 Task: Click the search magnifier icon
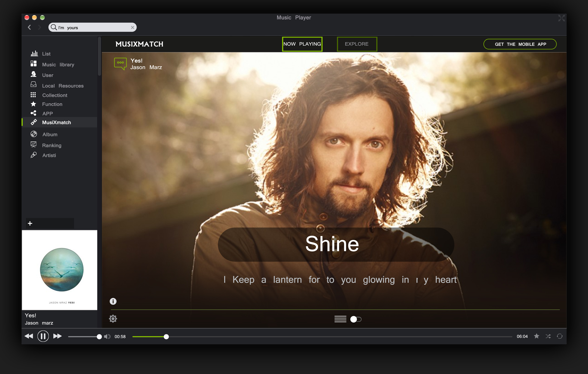54,27
